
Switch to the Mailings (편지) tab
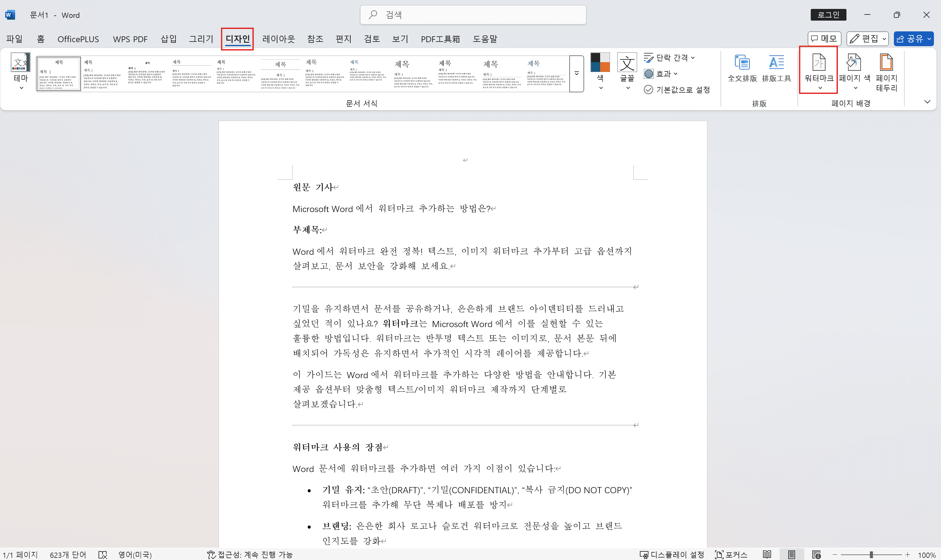point(343,39)
